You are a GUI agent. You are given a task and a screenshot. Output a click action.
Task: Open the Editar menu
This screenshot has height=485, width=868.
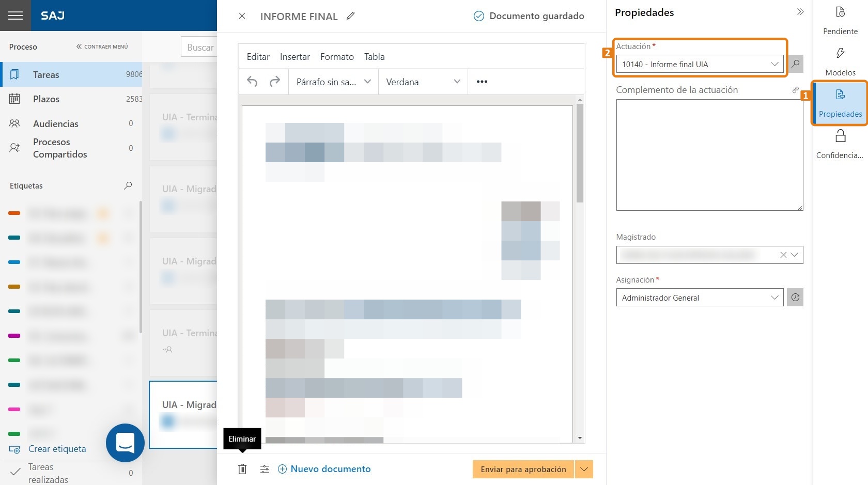coord(258,57)
